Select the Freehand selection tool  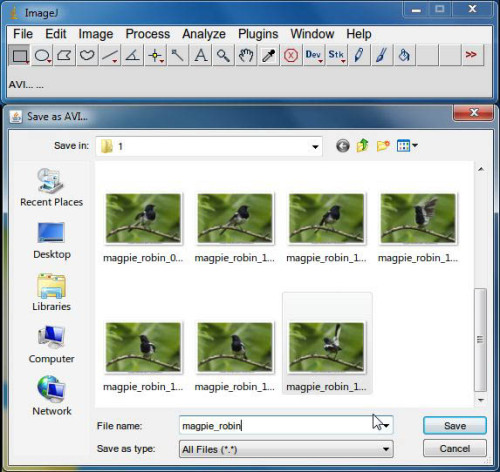pyautogui.click(x=87, y=55)
